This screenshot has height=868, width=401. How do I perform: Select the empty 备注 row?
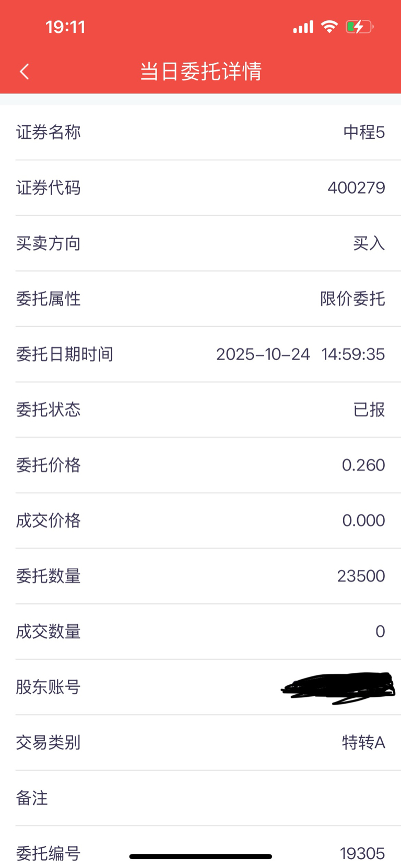coord(200,798)
